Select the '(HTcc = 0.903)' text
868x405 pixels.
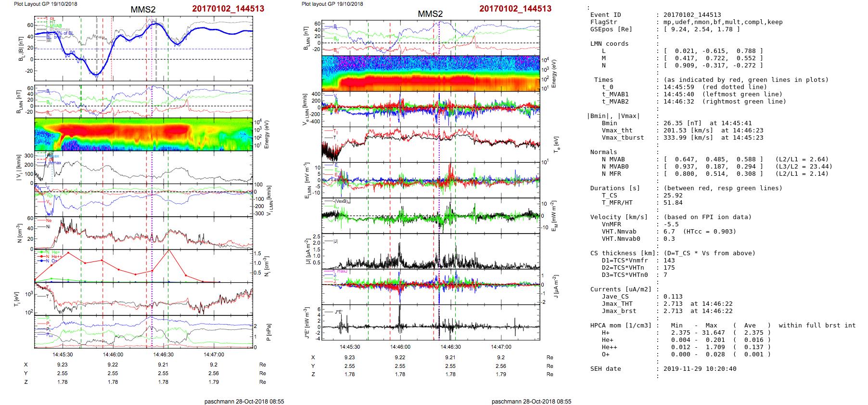click(709, 232)
